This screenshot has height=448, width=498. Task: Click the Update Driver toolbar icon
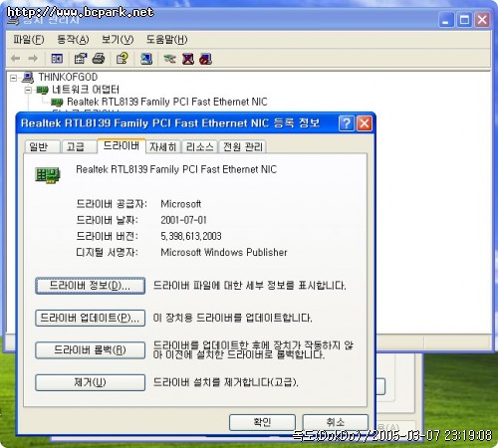(169, 59)
